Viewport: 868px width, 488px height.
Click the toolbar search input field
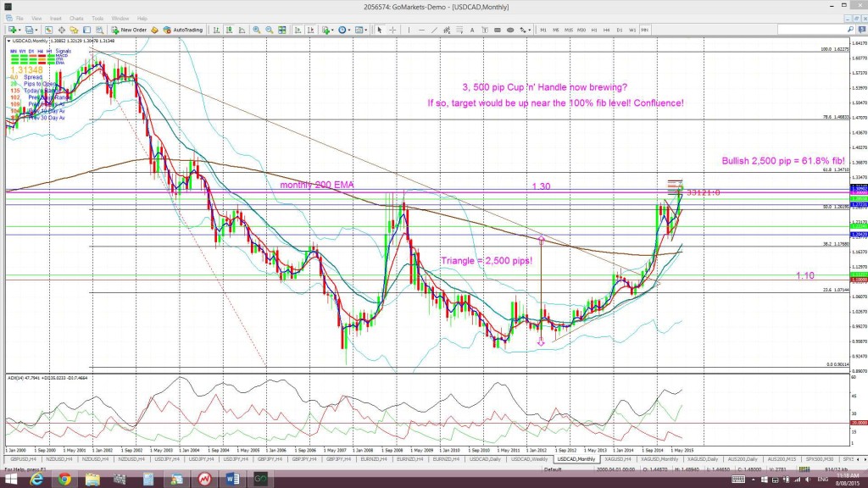[811, 30]
